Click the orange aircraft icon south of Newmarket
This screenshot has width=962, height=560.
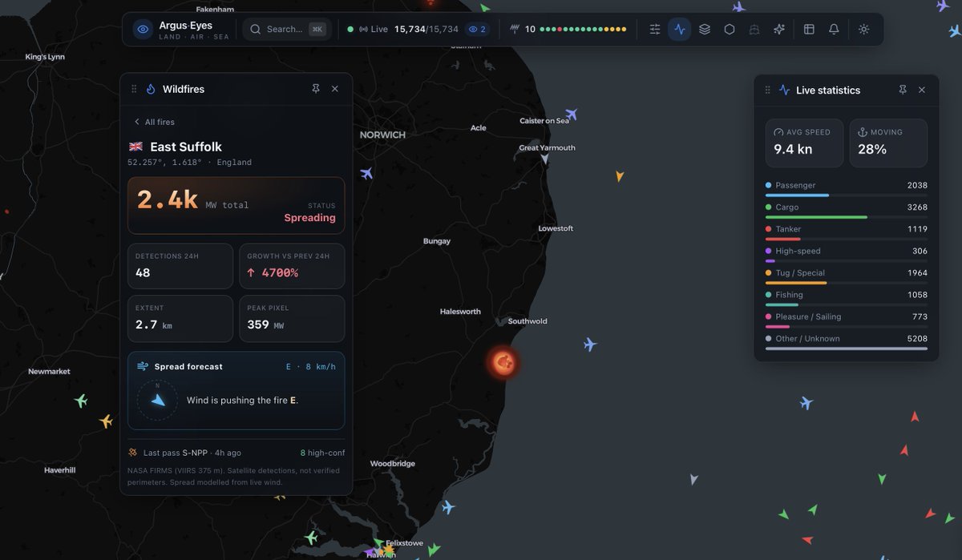106,421
